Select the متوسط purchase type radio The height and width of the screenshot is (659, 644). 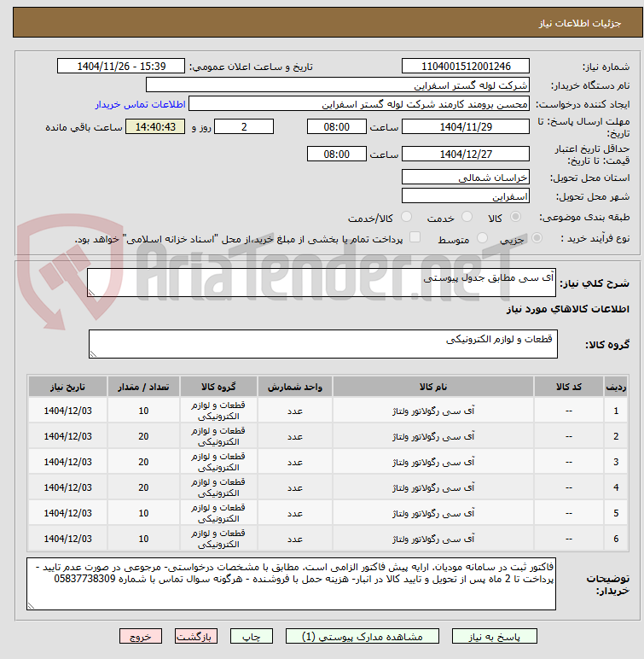pos(482,238)
